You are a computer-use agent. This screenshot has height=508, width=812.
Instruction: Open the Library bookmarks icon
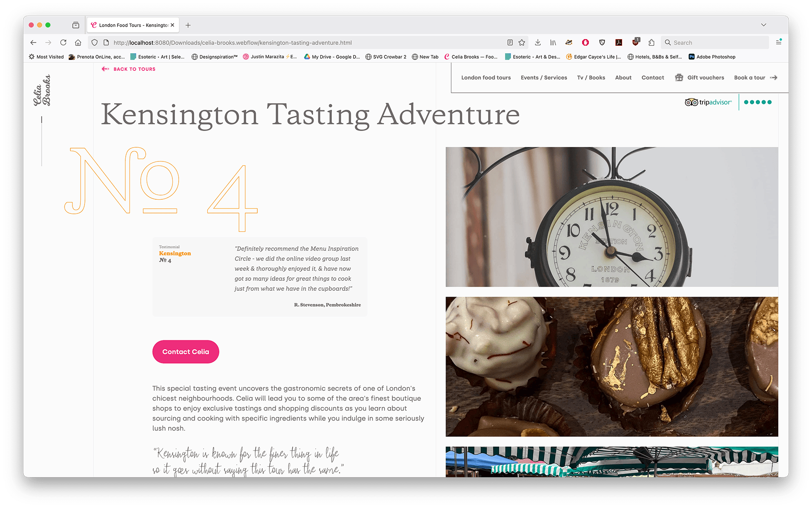coord(553,42)
